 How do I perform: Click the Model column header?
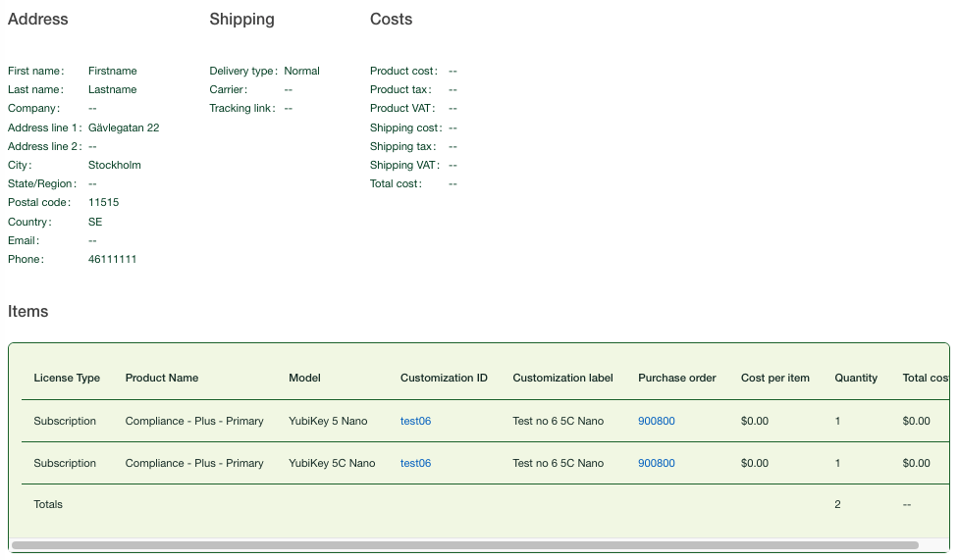304,378
